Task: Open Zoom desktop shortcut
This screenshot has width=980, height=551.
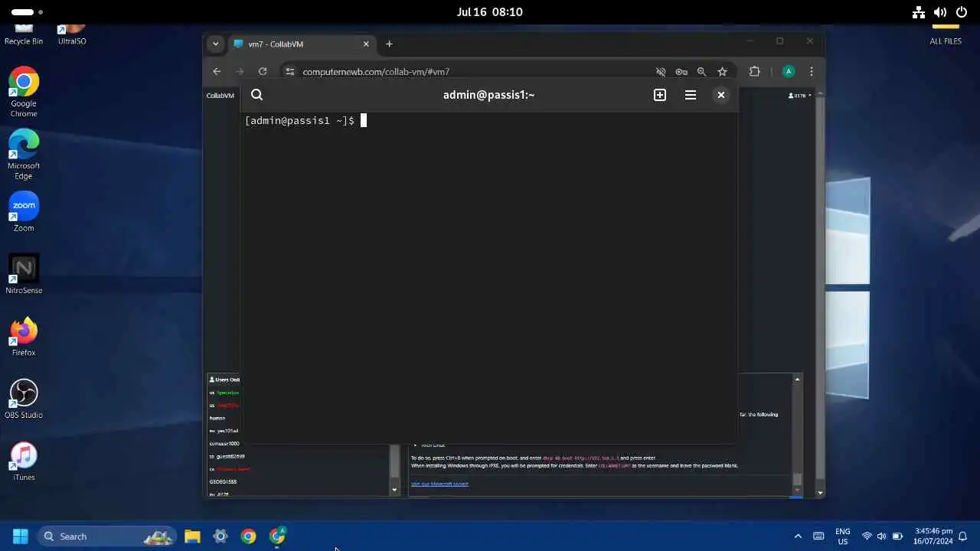Action: (24, 212)
